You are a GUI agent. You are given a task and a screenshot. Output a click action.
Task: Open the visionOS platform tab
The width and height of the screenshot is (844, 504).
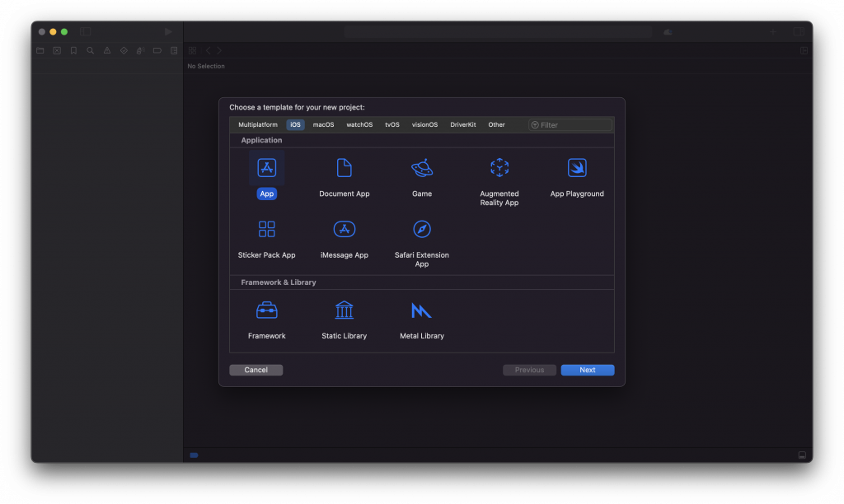tap(424, 125)
